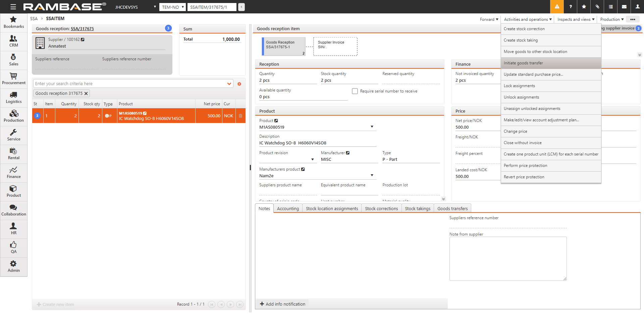644x314 pixels.
Task: Expand the search criteria dropdown arrow
Action: pyautogui.click(x=229, y=84)
